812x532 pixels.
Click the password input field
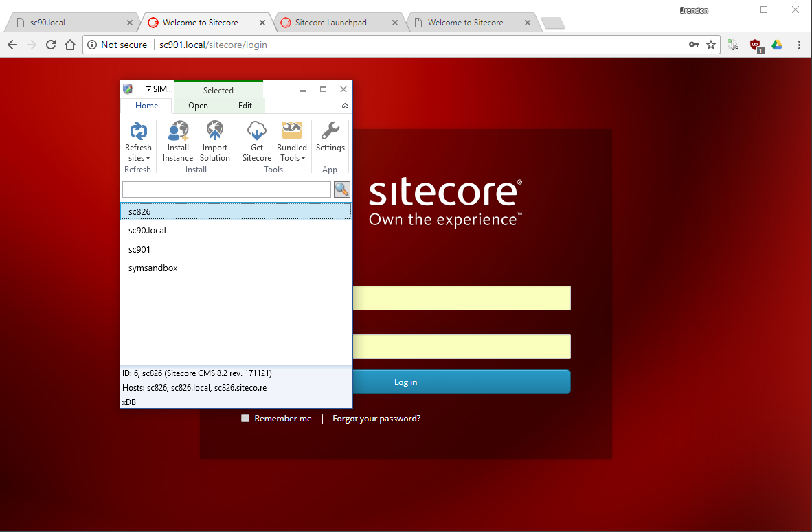point(462,347)
